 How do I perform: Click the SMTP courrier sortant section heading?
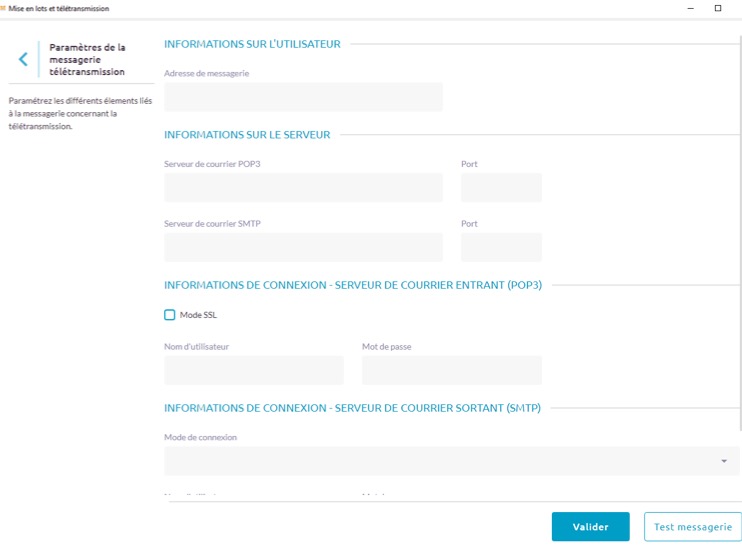[353, 408]
